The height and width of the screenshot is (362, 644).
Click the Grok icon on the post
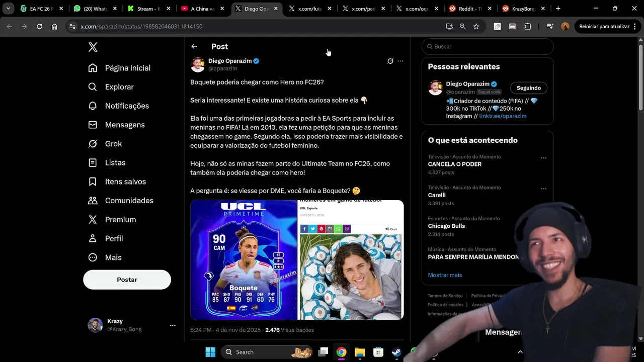click(x=390, y=61)
